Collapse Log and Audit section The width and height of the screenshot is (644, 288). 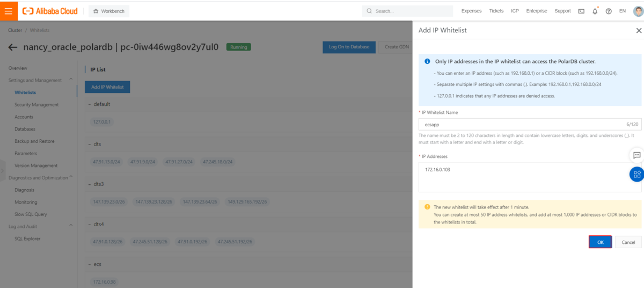click(71, 226)
